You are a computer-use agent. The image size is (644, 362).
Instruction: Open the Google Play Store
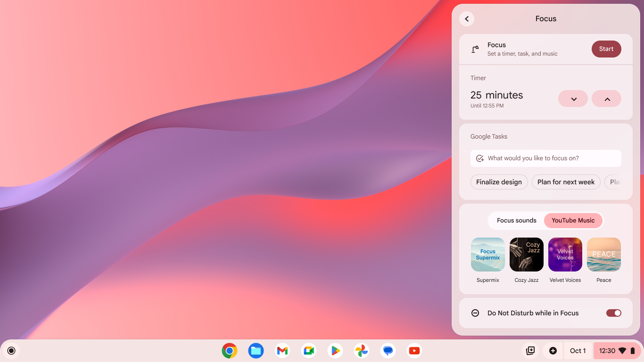[335, 351]
